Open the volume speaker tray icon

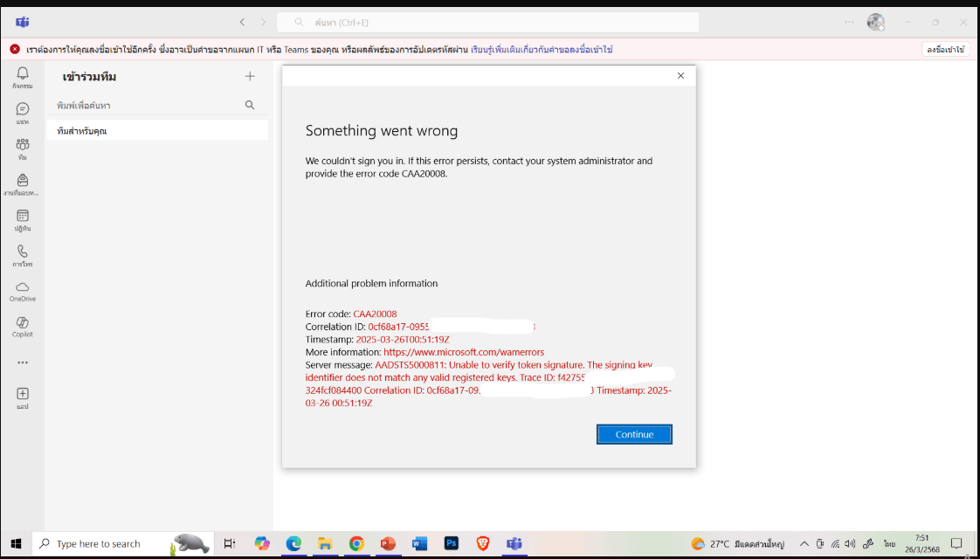851,543
